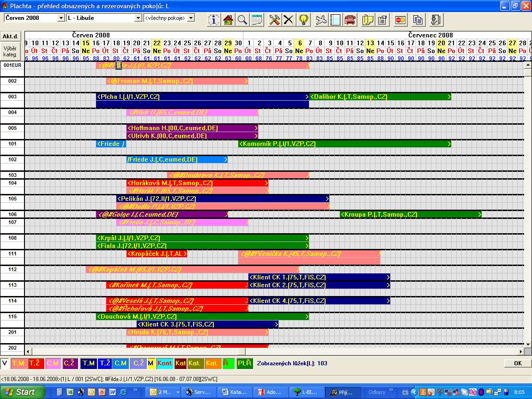Switch to Kata... Word taskbar window
The width and height of the screenshot is (532, 399).
(x=234, y=392)
